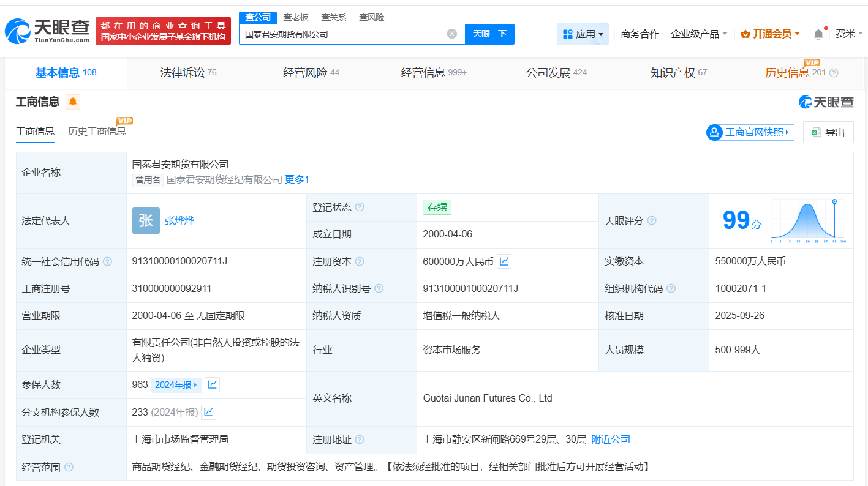The width and height of the screenshot is (868, 486).
Task: Click the notification bell icon in top bar
Action: point(817,34)
